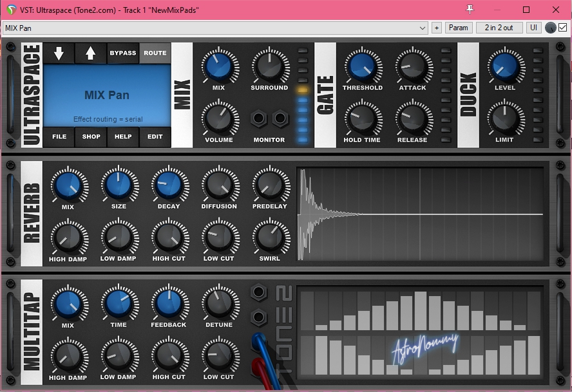Click the multitap MIX knob
Viewport: 572px width, 392px height.
[x=68, y=304]
